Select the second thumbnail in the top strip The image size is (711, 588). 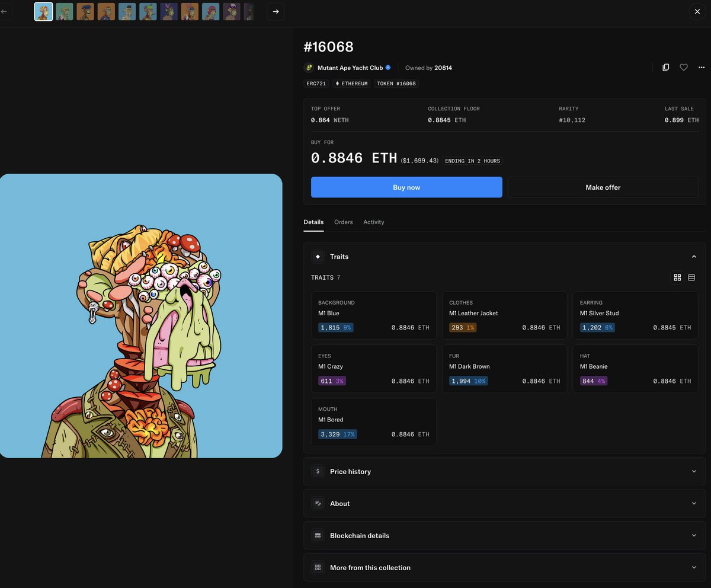[65, 11]
